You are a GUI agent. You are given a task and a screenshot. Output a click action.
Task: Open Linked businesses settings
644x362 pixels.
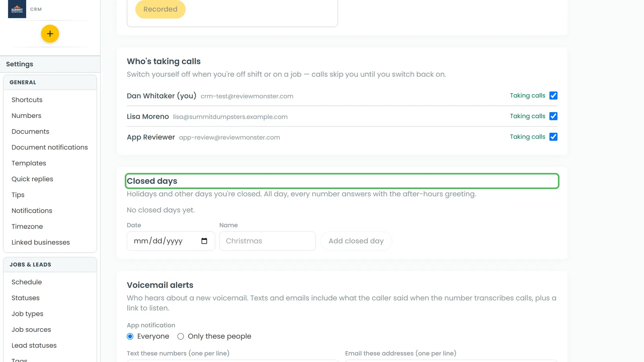click(41, 242)
